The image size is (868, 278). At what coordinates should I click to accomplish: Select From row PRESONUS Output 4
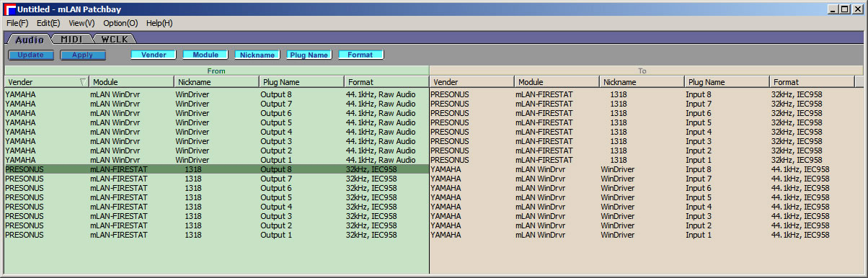click(216, 207)
